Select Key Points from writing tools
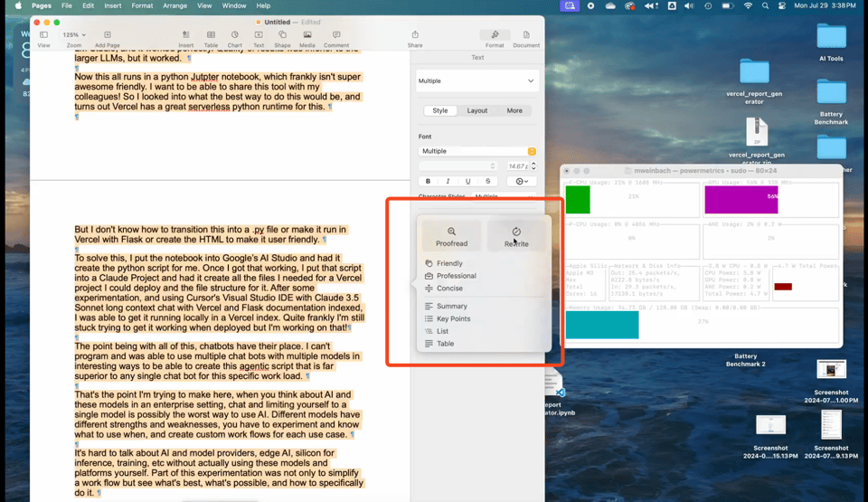The height and width of the screenshot is (502, 868). pos(453,318)
